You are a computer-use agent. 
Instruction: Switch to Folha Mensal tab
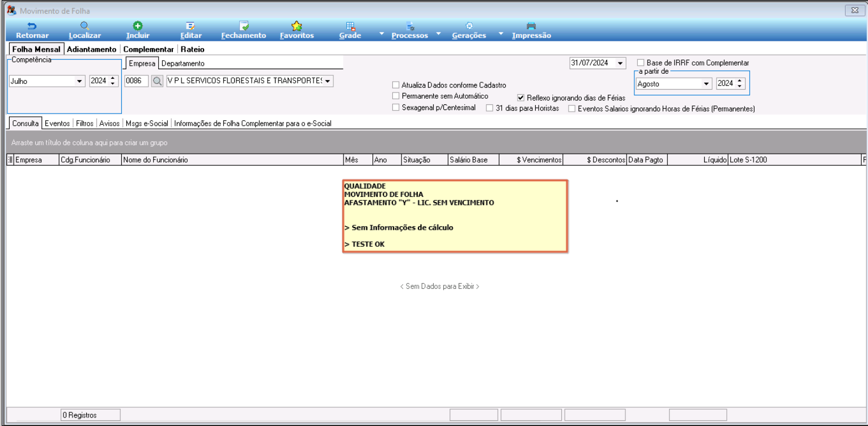coord(36,49)
